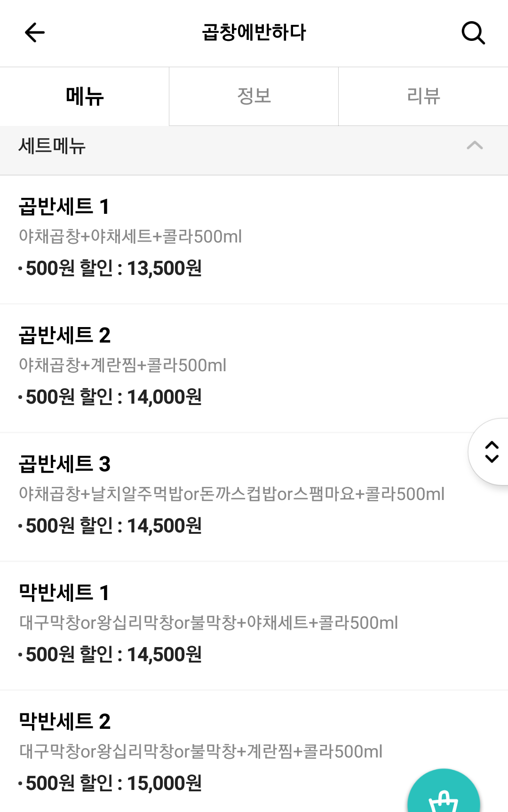Tap the floating up-down scroll button
508x812 pixels.
491,452
